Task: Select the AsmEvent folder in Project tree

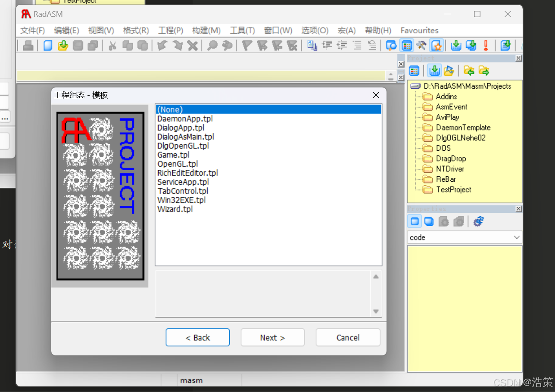Action: 451,107
